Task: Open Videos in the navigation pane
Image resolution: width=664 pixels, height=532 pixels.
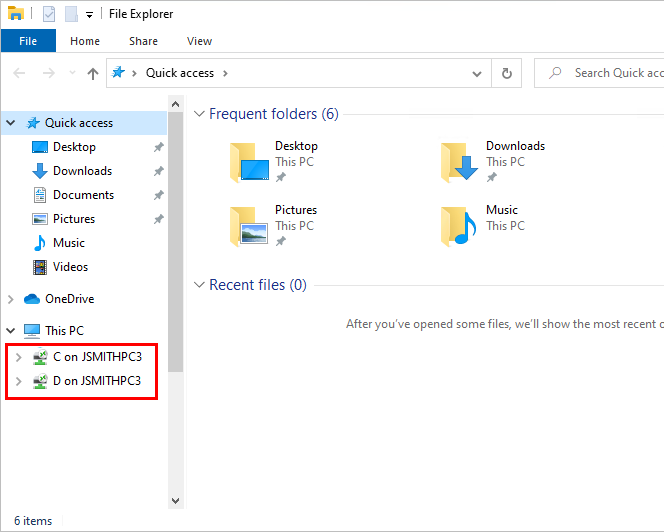Action: click(70, 267)
